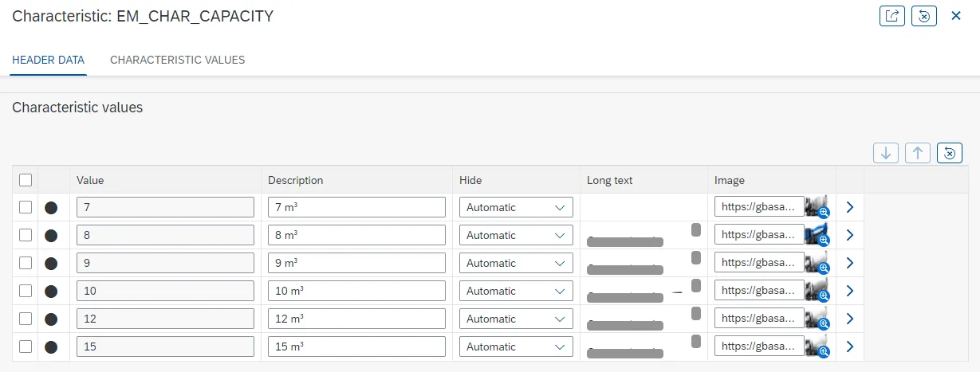
Task: Click status dot icon in value 10 row
Action: [x=51, y=292]
